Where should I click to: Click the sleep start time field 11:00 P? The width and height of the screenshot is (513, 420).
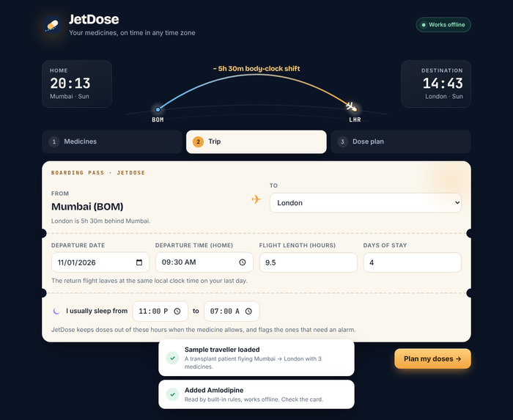pos(160,311)
